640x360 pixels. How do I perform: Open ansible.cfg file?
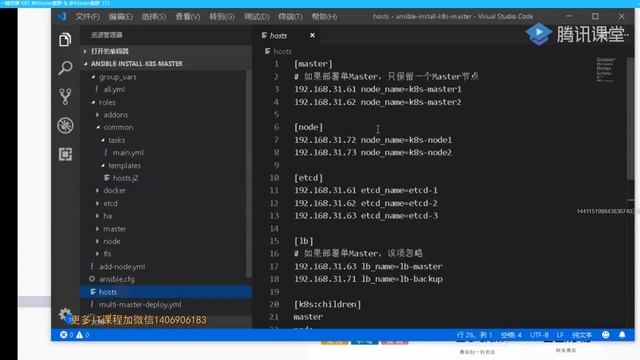click(x=117, y=279)
